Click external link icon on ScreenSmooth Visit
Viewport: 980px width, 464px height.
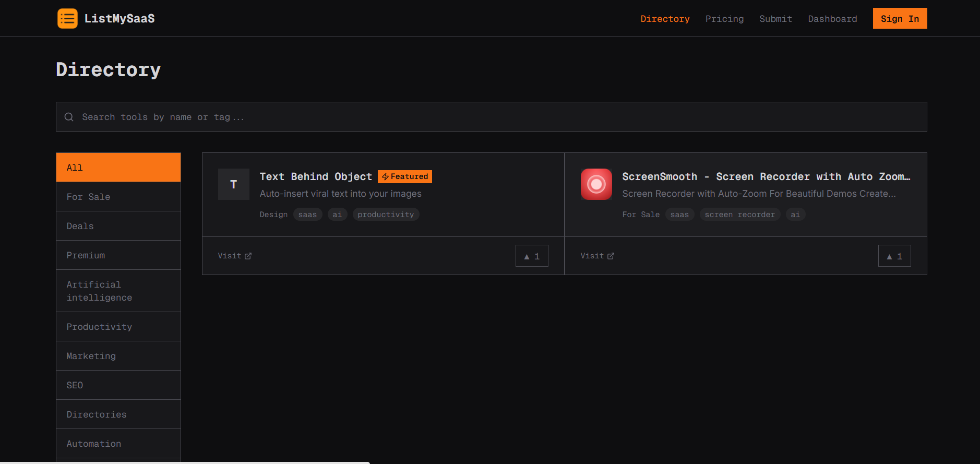(x=611, y=256)
